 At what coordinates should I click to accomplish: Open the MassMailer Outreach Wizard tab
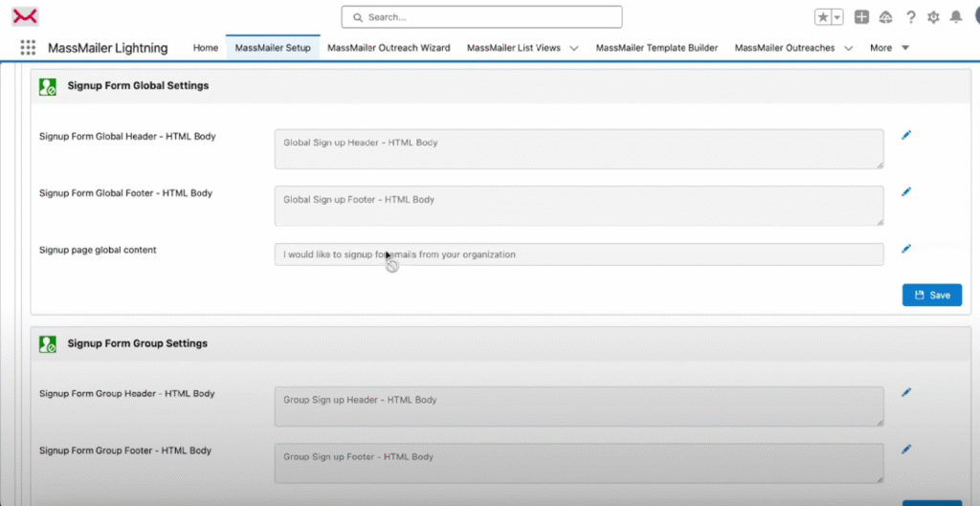click(x=389, y=48)
